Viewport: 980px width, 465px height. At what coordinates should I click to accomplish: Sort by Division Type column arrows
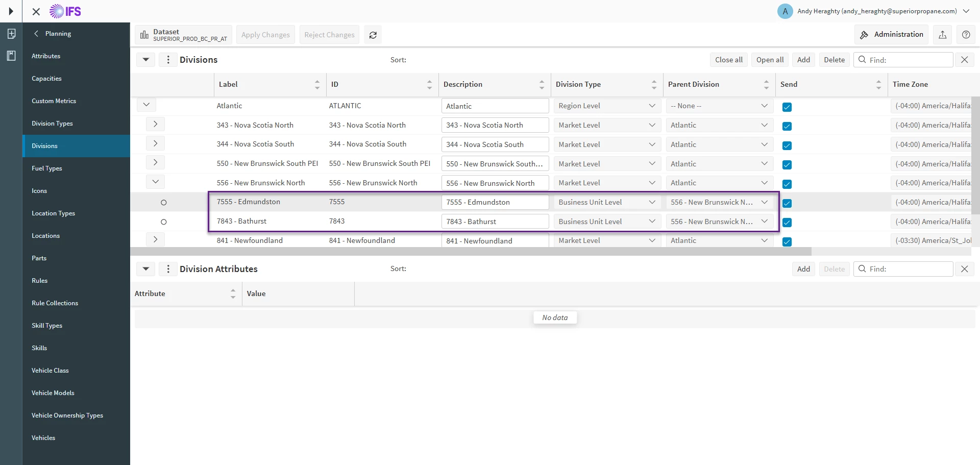[x=654, y=85]
